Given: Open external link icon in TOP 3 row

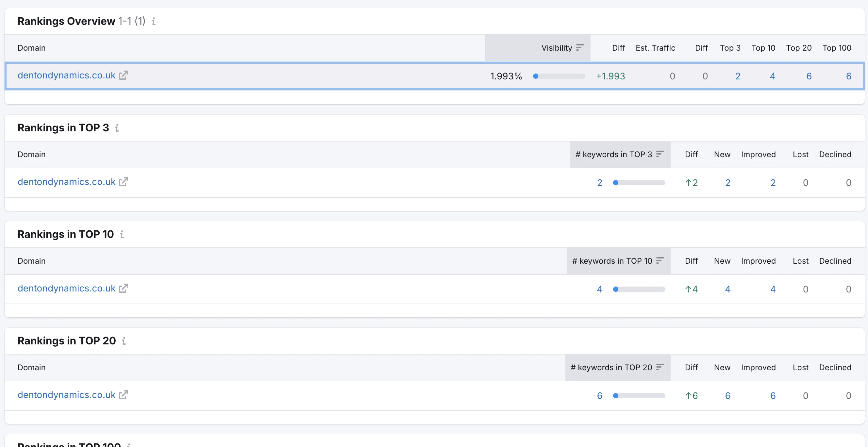Looking at the screenshot, I should [124, 182].
